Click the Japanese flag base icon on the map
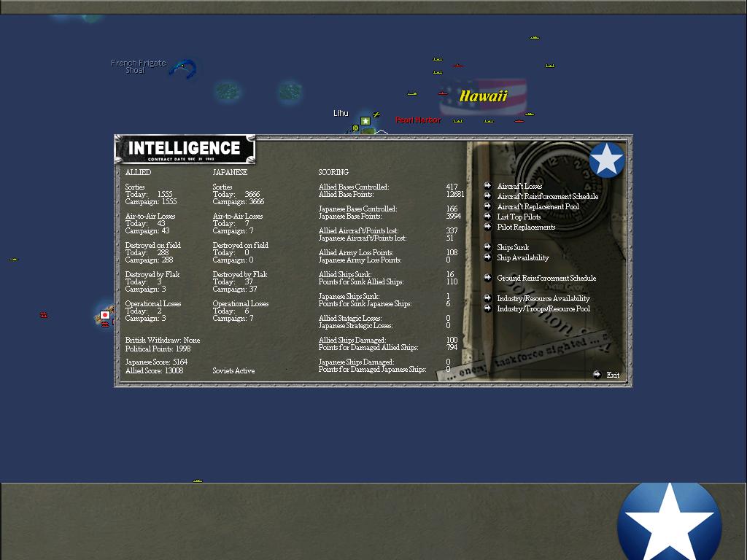The width and height of the screenshot is (747, 560). point(105,315)
